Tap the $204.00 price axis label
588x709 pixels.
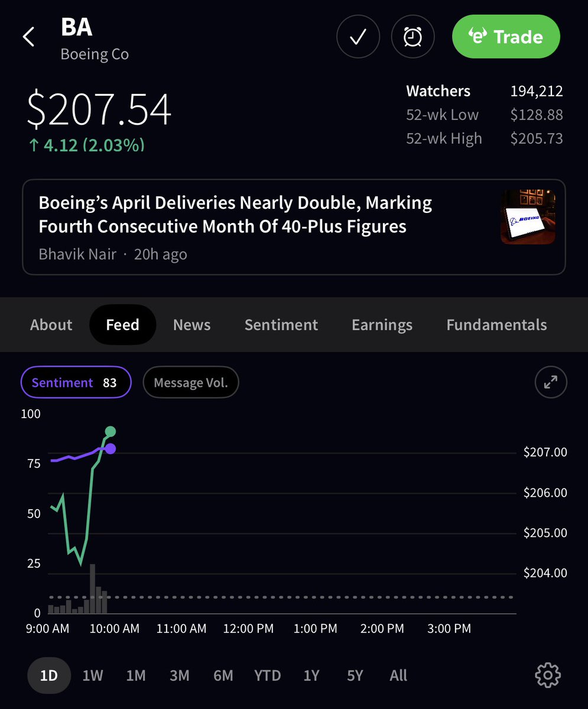(545, 573)
